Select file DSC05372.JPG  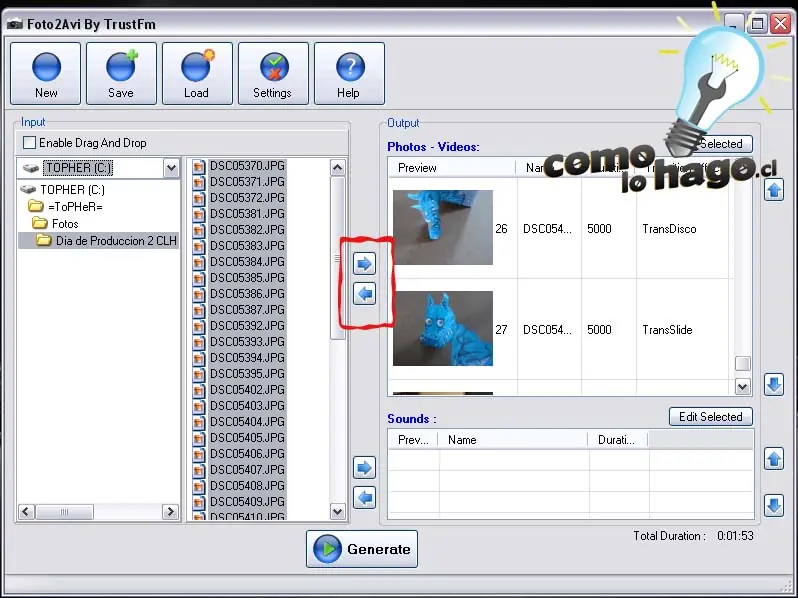tap(247, 197)
